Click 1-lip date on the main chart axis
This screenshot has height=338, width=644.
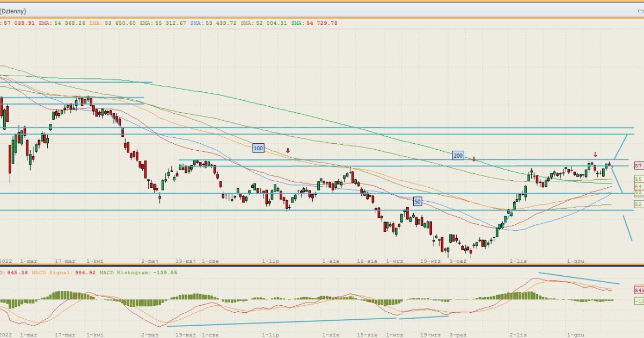coord(270,261)
